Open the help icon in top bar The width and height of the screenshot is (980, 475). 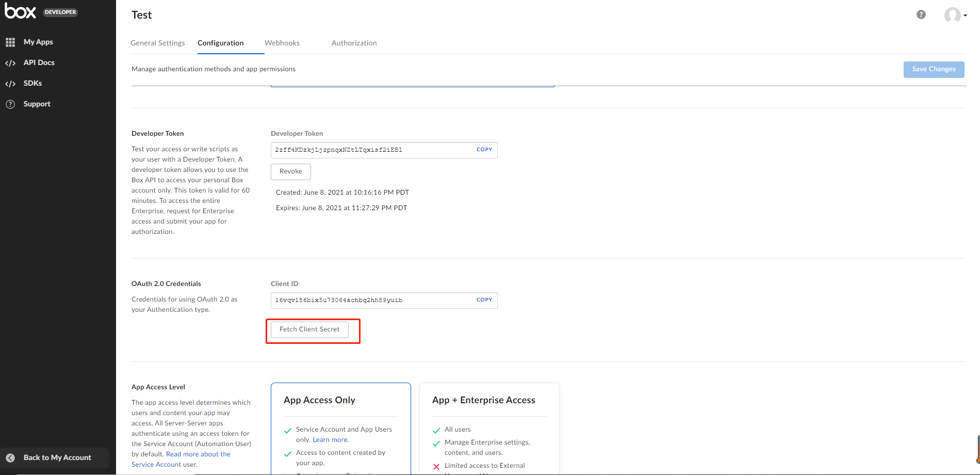pos(921,14)
